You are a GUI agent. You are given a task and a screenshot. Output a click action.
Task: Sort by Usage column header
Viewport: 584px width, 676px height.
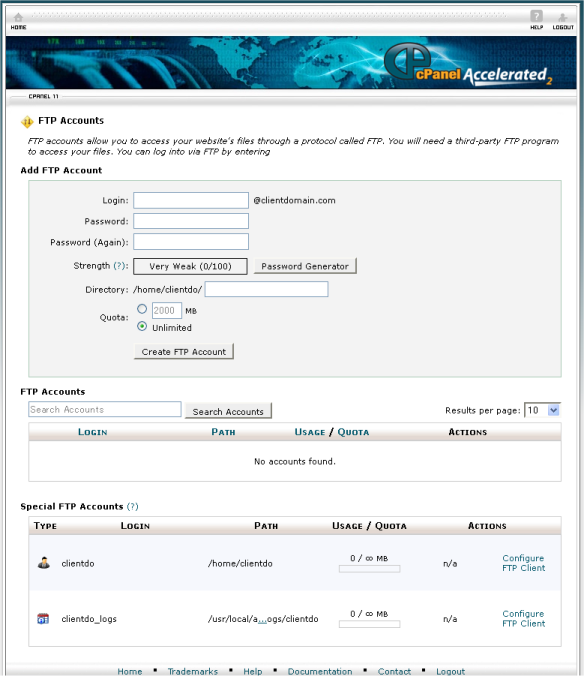pos(309,432)
